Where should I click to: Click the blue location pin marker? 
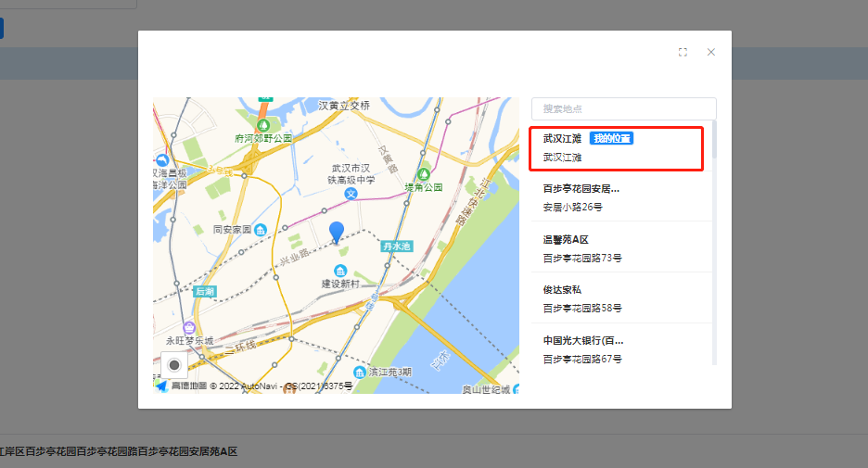[x=337, y=232]
